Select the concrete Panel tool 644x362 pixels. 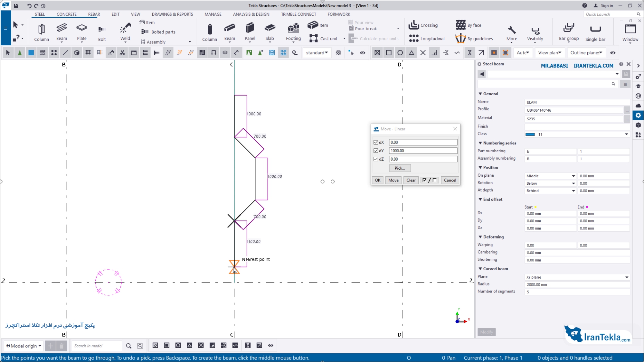coord(250,32)
